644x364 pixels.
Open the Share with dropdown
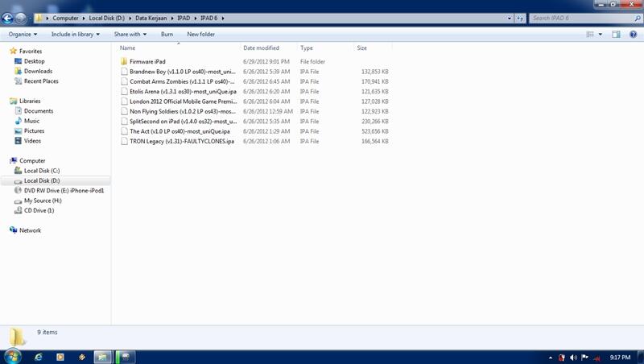pos(130,34)
